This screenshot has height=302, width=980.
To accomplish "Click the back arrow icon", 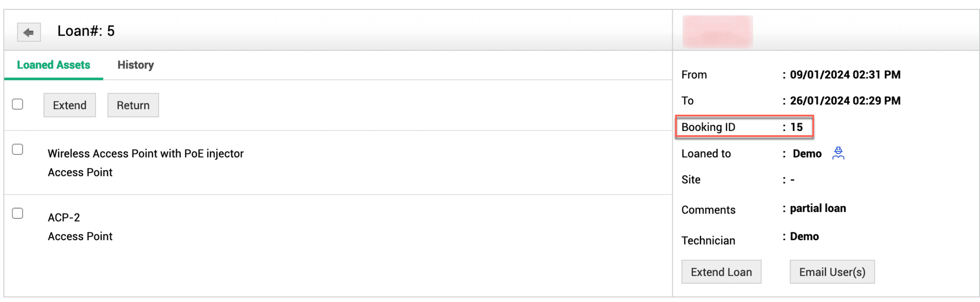I will click(x=28, y=32).
